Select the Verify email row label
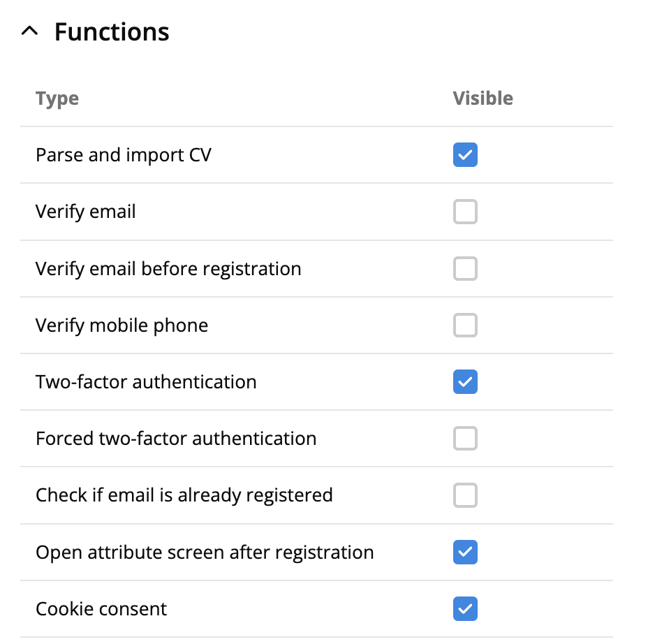The height and width of the screenshot is (644, 648). (x=86, y=212)
